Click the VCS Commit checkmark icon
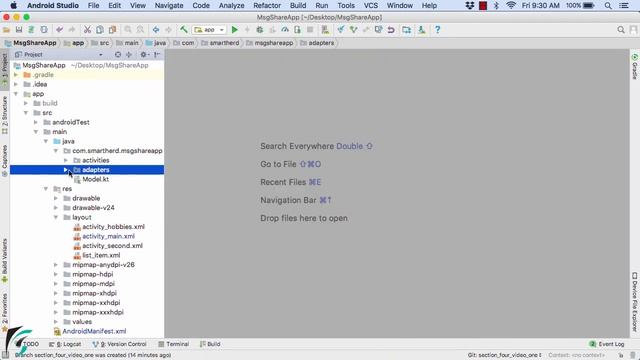Viewport: 640px width, 360px height. (x=353, y=30)
